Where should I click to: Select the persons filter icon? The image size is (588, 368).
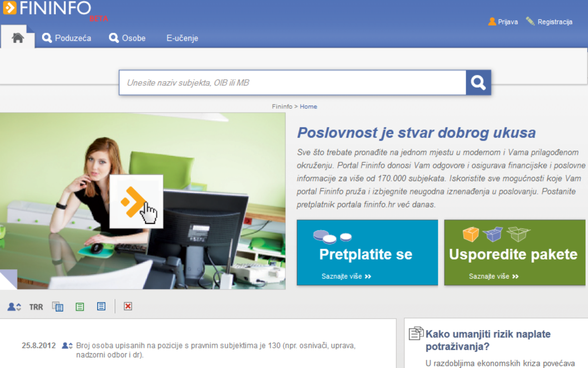point(15,307)
